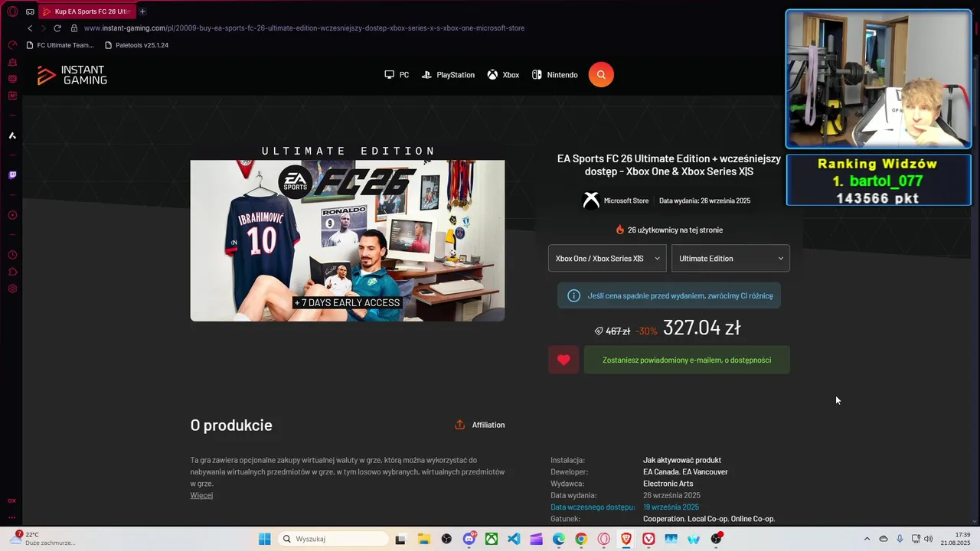
Task: Click the Microsoft Store Xbox logo
Action: pyautogui.click(x=591, y=201)
